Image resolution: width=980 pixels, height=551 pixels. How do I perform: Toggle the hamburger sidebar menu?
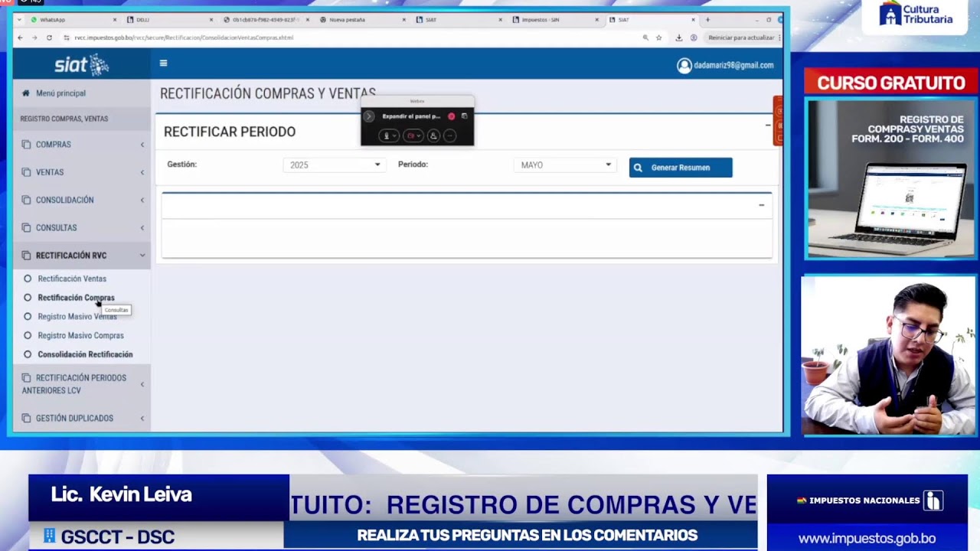(x=163, y=64)
